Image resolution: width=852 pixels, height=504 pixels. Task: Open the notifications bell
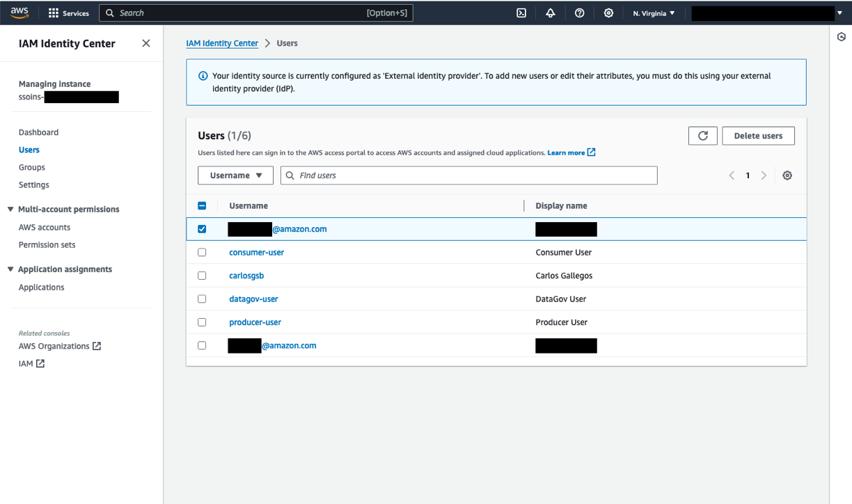pyautogui.click(x=550, y=13)
